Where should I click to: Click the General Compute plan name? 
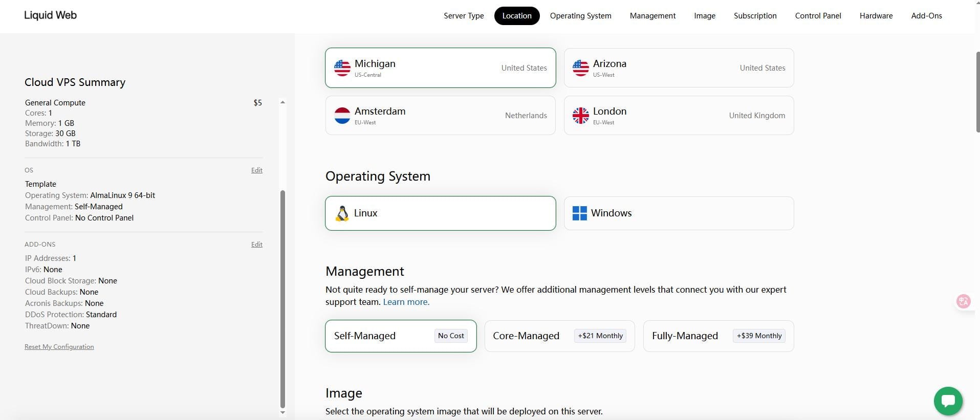click(55, 103)
